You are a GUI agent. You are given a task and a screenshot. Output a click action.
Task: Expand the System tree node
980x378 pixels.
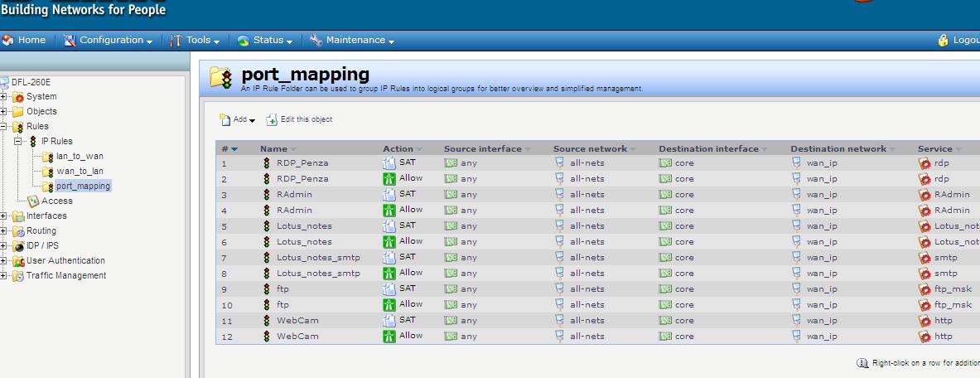4,97
